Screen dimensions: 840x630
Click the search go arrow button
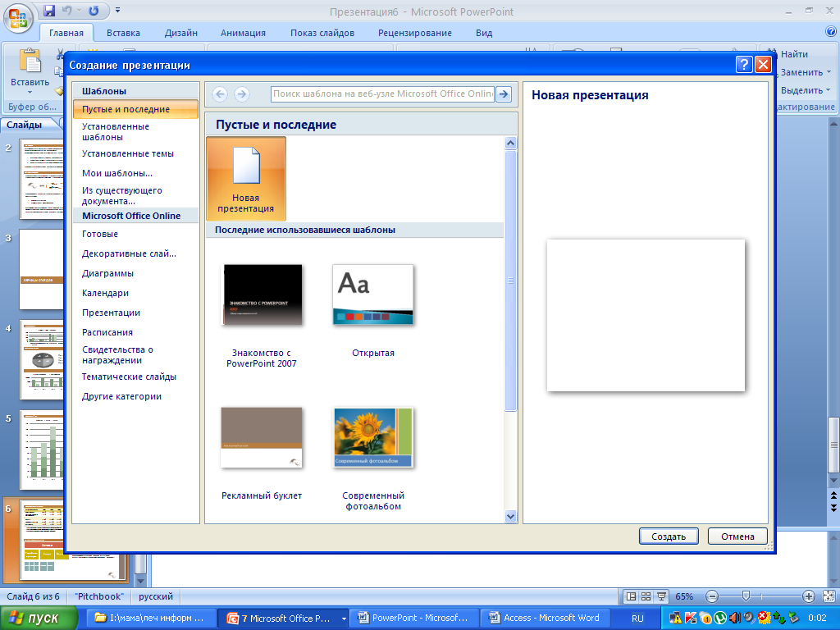coord(504,94)
